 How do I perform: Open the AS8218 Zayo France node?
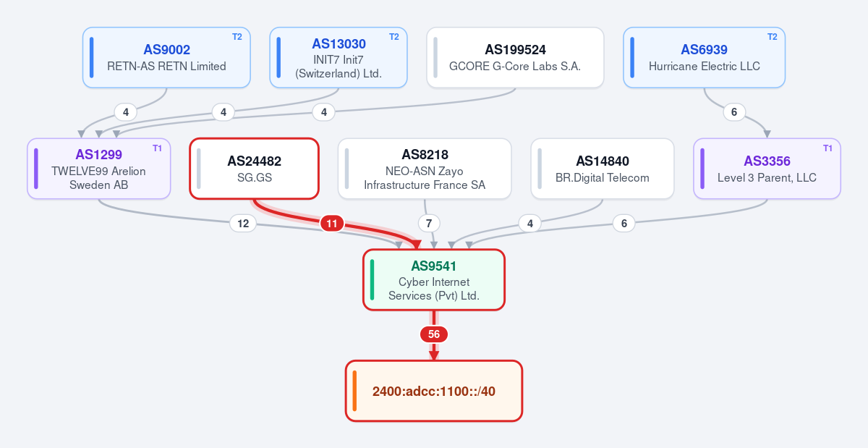click(425, 168)
